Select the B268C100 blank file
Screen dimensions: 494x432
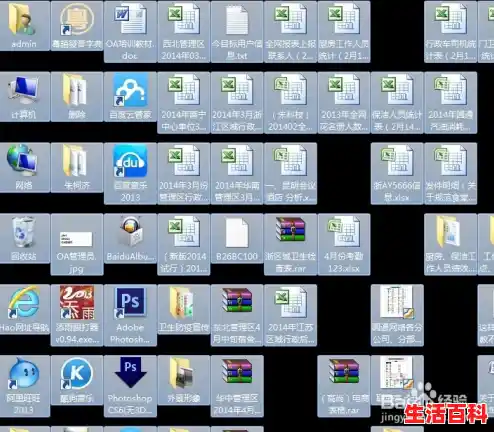pyautogui.click(x=237, y=238)
